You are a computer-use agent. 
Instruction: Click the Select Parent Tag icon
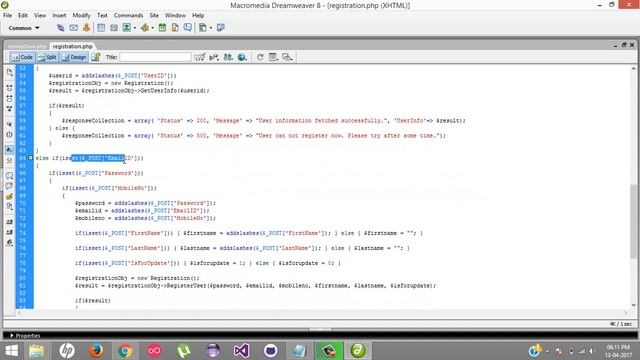tap(9, 124)
